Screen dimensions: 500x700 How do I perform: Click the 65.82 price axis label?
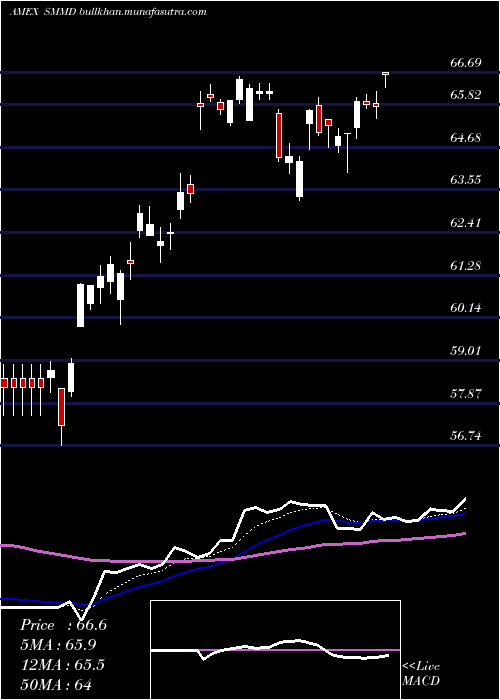coord(466,95)
